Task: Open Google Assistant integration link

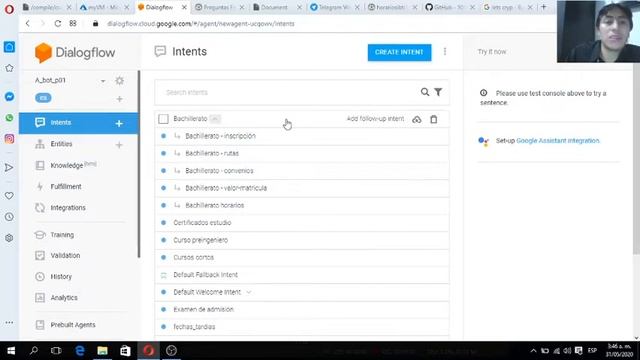Action: pyautogui.click(x=558, y=140)
